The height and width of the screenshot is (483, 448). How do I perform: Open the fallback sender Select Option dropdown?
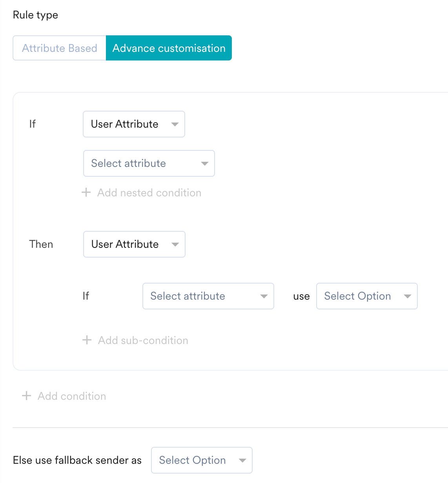202,460
